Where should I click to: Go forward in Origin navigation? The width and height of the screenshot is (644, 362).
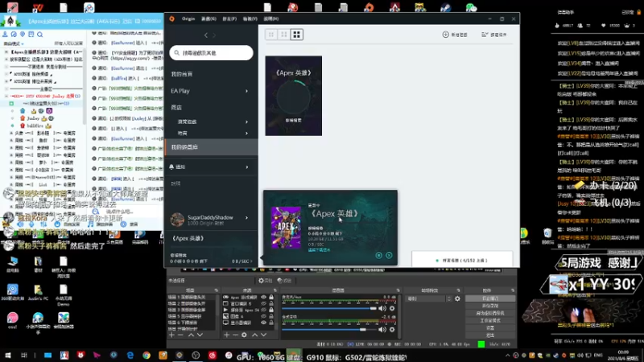(214, 35)
